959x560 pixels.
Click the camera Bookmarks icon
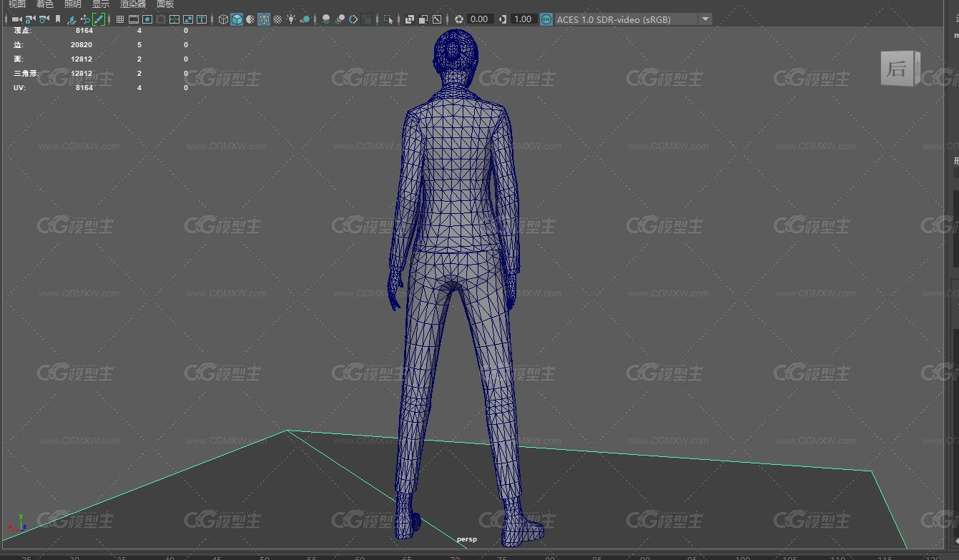click(58, 19)
